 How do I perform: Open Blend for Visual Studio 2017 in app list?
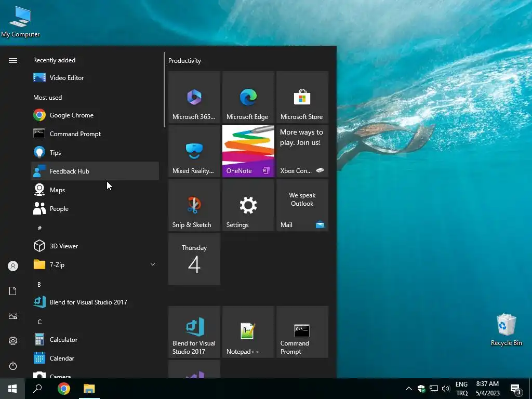point(95,302)
